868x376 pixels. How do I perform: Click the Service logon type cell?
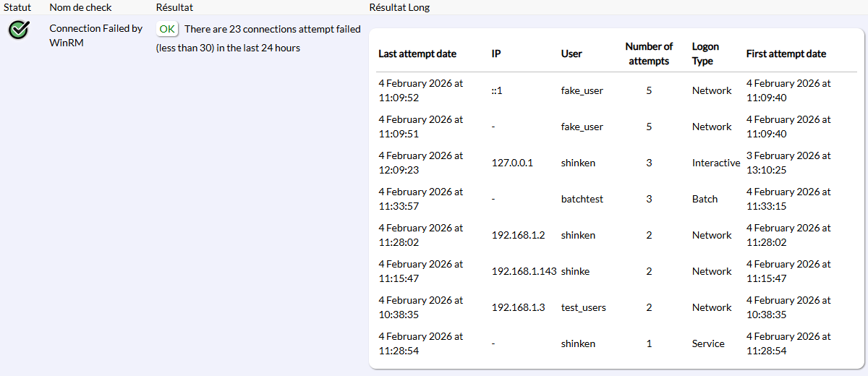708,343
